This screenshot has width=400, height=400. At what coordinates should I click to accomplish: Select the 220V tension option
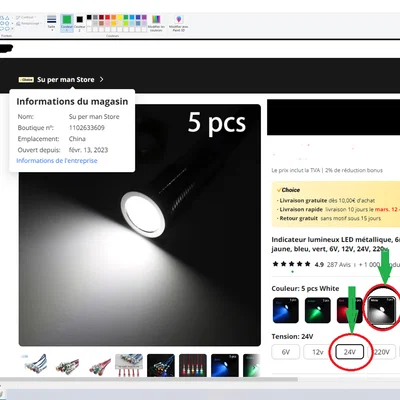pos(382,352)
